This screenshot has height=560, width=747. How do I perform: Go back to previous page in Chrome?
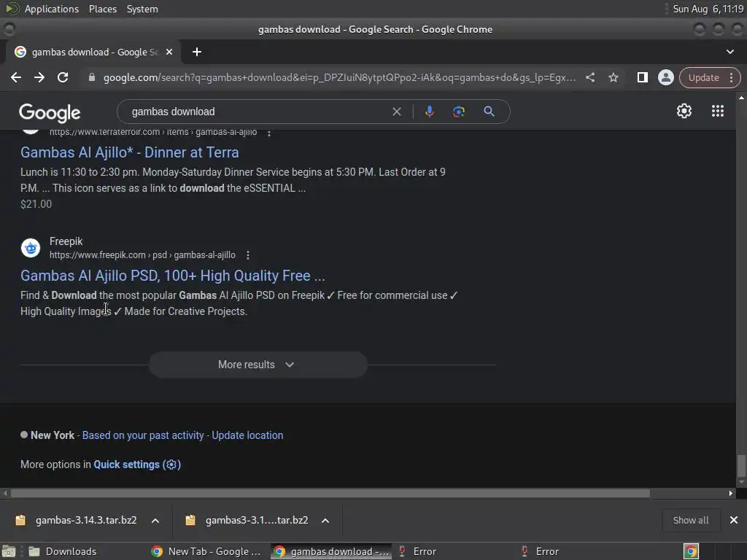(16, 77)
